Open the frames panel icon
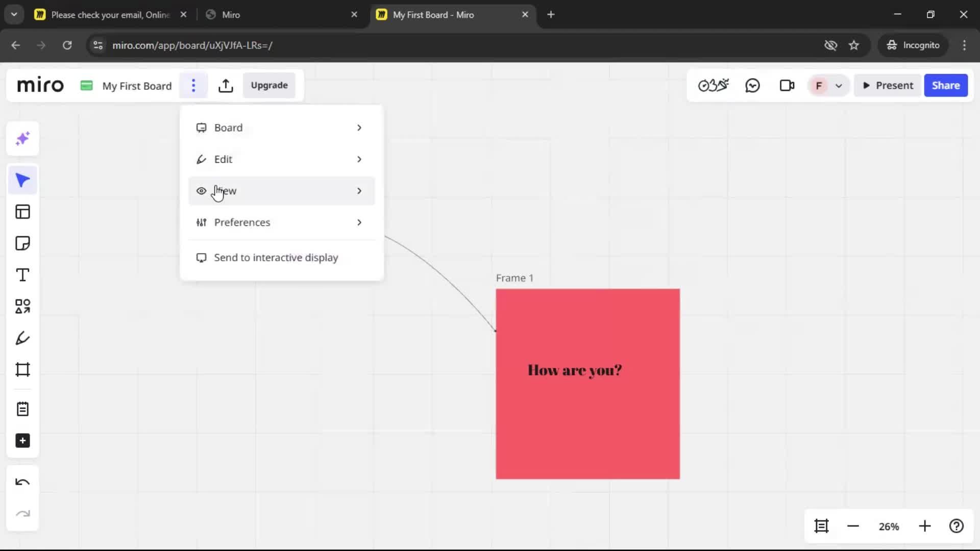Viewport: 980px width, 551px height. click(x=821, y=526)
